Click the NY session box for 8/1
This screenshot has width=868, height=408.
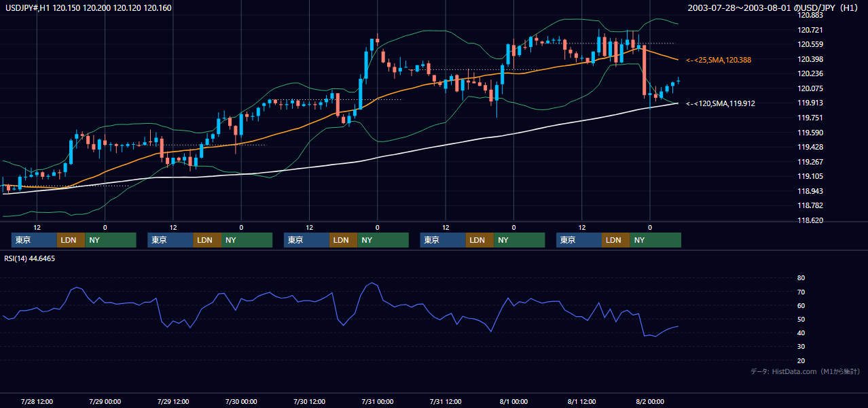[x=655, y=240]
